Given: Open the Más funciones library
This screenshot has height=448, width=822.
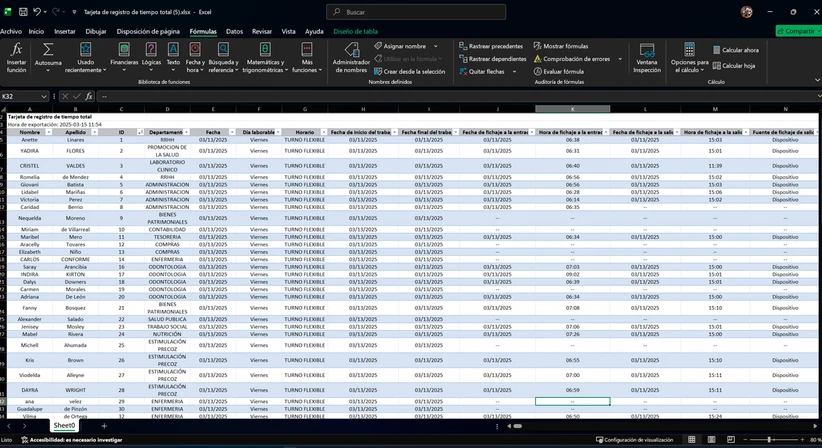Looking at the screenshot, I should click(x=307, y=58).
